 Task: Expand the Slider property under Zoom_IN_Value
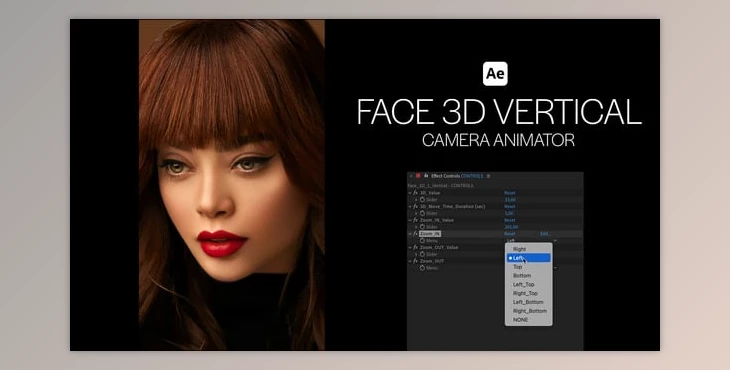tap(416, 227)
